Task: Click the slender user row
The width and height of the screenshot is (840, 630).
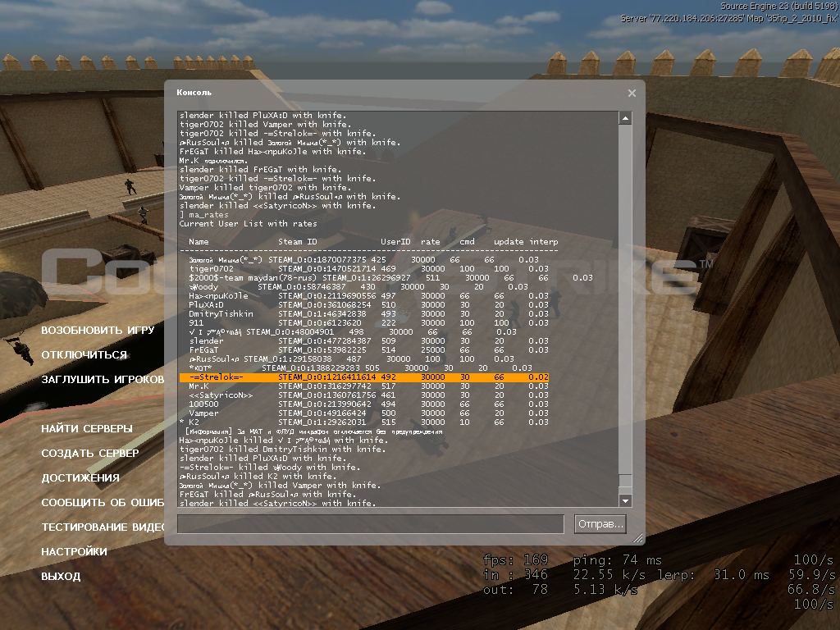Action: click(x=368, y=341)
